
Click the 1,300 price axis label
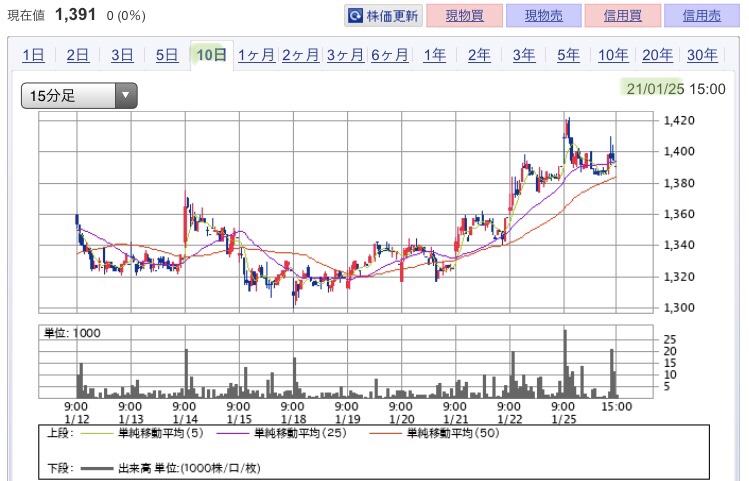(x=679, y=308)
